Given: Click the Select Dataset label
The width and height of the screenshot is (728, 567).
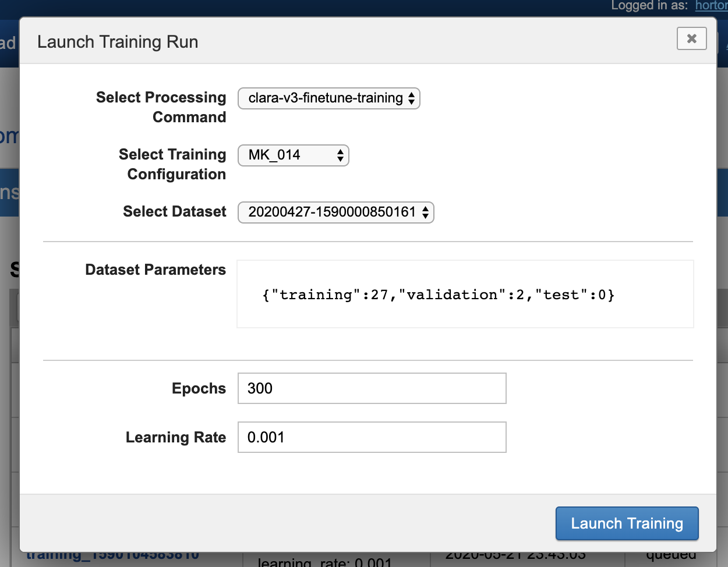Looking at the screenshot, I should point(174,211).
